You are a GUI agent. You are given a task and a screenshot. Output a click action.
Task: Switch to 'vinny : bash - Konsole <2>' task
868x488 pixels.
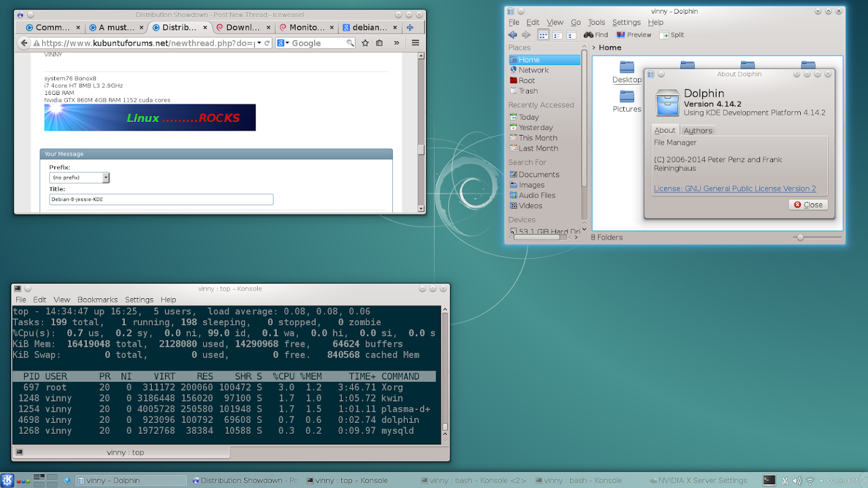474,481
